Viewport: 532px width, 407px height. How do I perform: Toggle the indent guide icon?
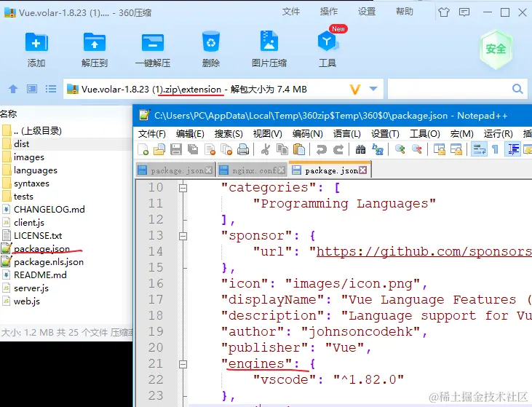click(513, 149)
